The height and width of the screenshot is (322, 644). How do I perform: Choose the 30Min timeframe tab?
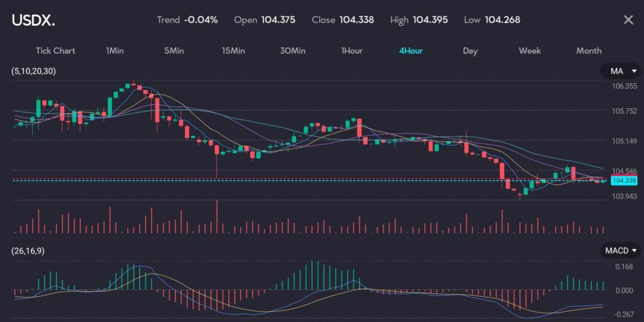292,51
